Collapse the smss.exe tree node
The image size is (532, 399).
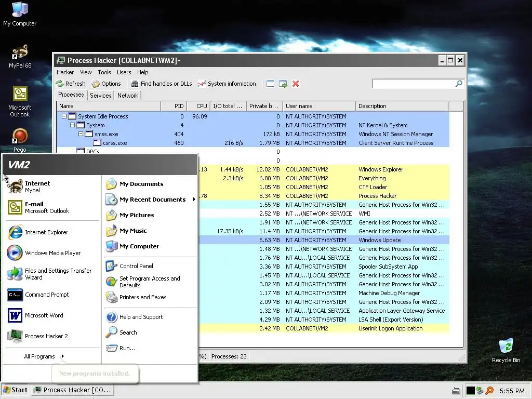tap(81, 134)
